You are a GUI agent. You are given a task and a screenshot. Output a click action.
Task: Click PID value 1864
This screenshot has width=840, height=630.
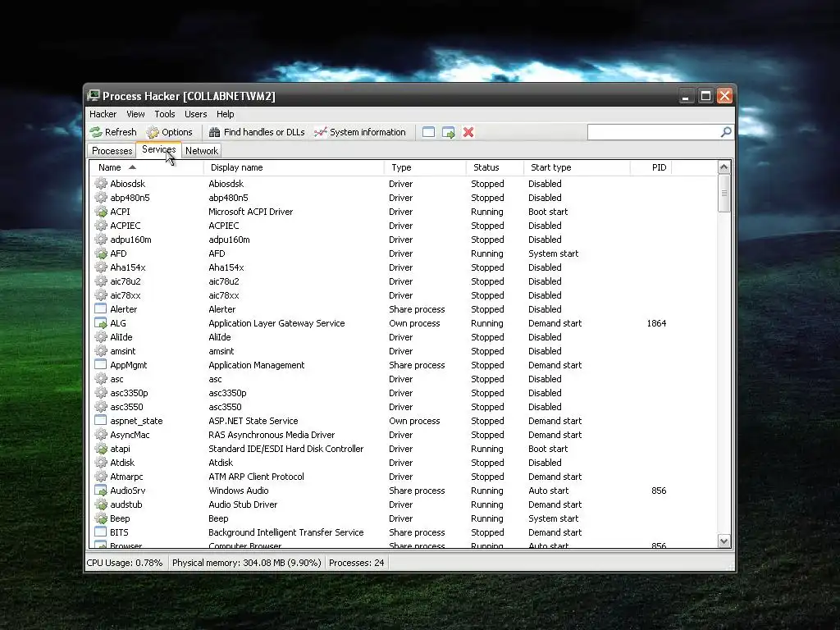pyautogui.click(x=656, y=323)
